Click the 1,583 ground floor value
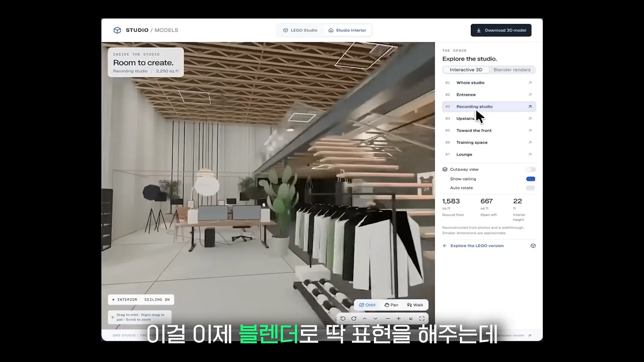Image resolution: width=644 pixels, height=362 pixels. [451, 201]
